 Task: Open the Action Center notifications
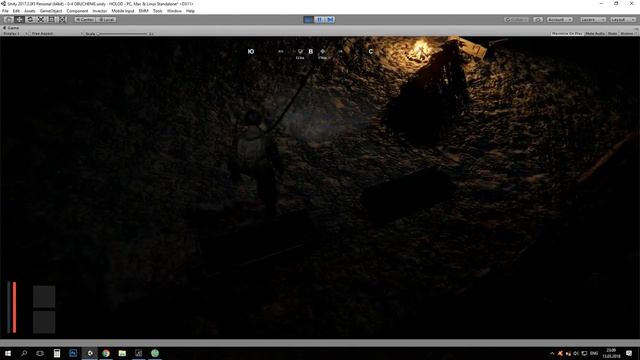629,353
